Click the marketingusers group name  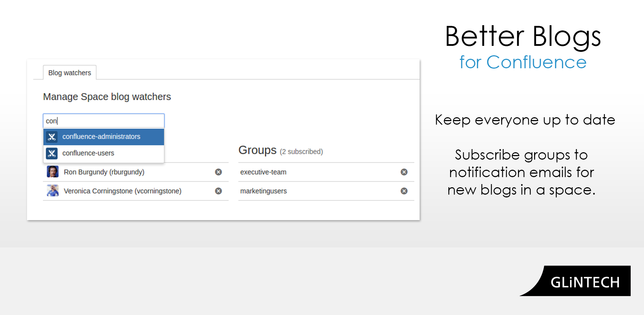pos(263,191)
